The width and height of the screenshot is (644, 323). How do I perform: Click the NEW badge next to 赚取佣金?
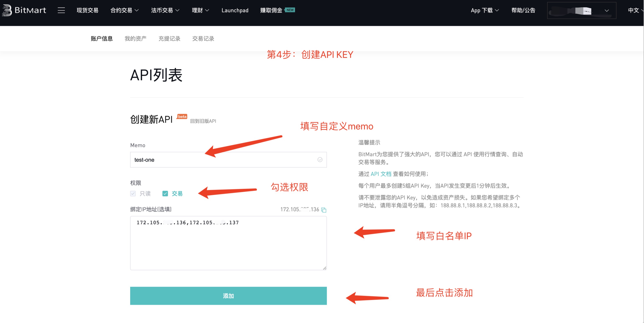click(290, 10)
